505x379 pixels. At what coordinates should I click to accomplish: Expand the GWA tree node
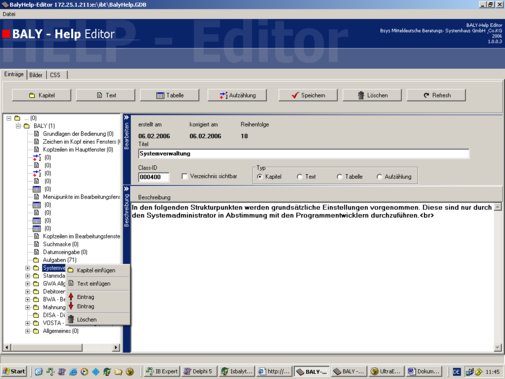[x=28, y=284]
